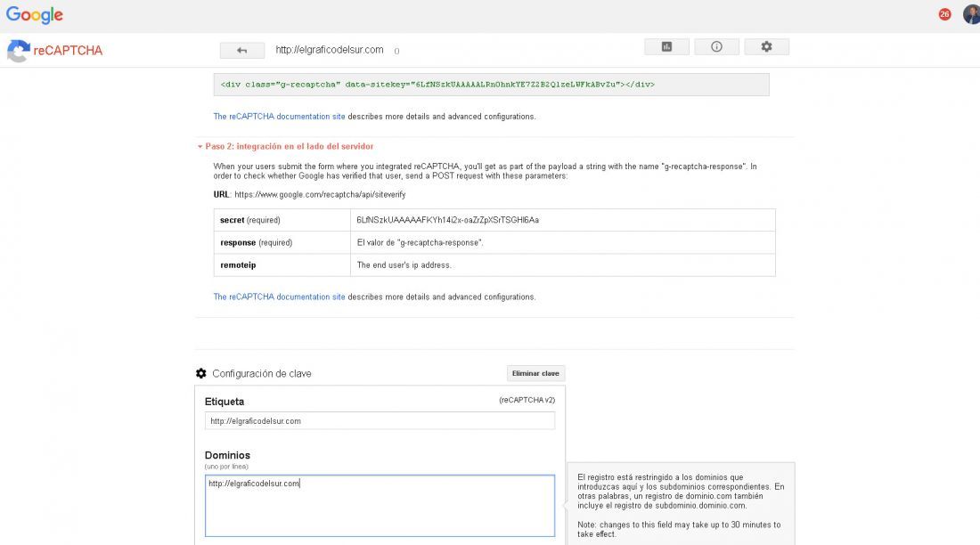Click the 'response (required)' table cell
980x545 pixels.
tap(282, 242)
